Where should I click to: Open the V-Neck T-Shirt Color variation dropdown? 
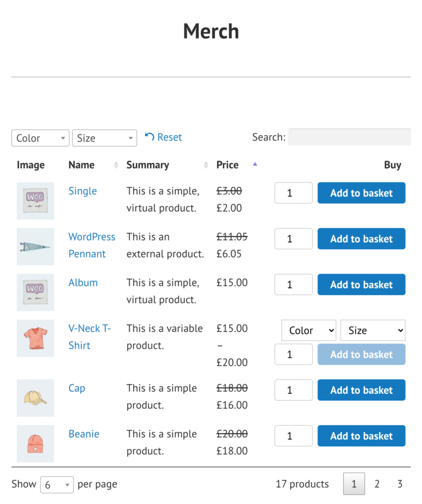pyautogui.click(x=308, y=331)
